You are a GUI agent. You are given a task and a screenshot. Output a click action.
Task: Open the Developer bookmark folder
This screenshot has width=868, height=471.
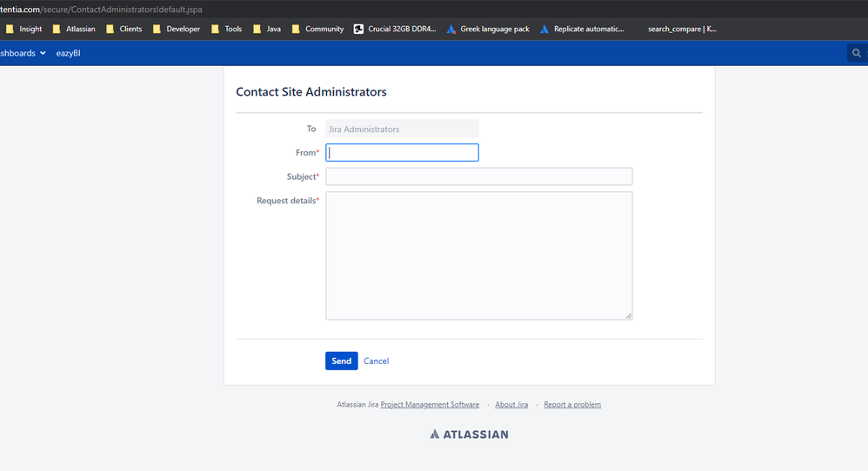coord(177,29)
